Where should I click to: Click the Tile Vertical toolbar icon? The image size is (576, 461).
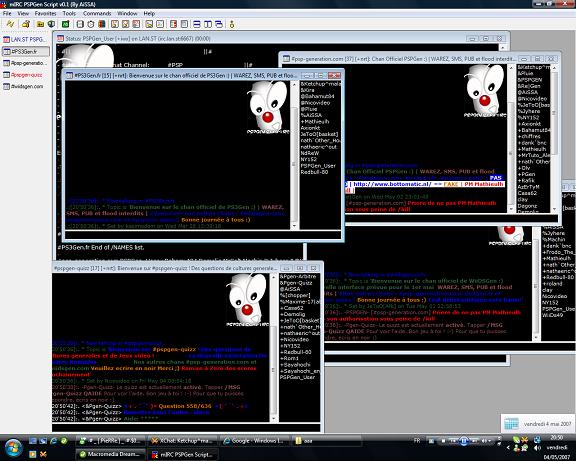click(x=208, y=24)
